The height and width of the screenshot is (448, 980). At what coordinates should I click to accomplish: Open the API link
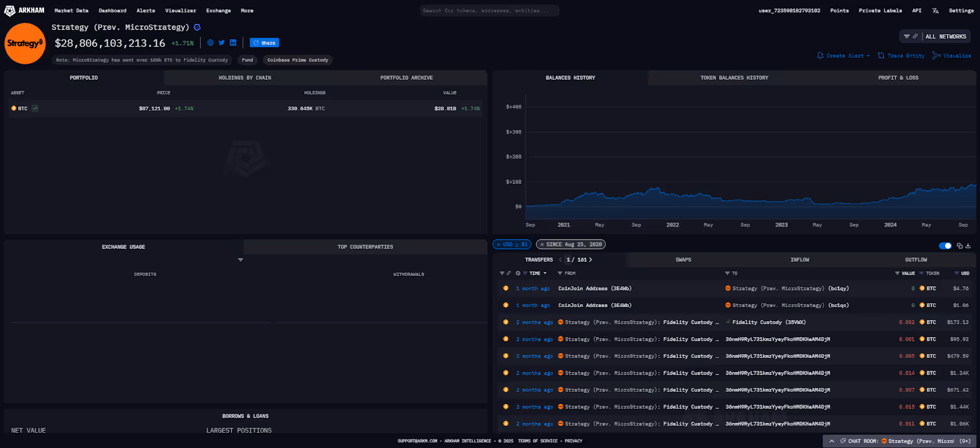(x=916, y=10)
